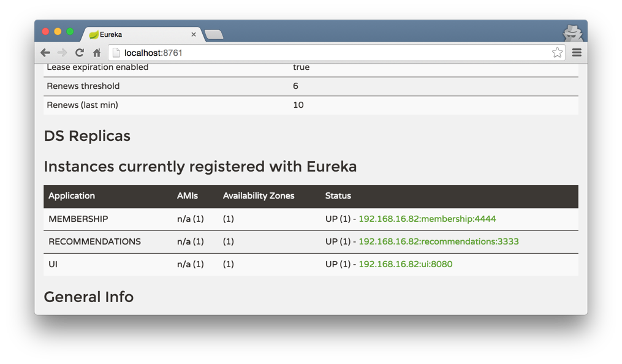Click n/a (1) in the RECOMMENDATIONS row
The width and height of the screenshot is (622, 364).
click(191, 241)
